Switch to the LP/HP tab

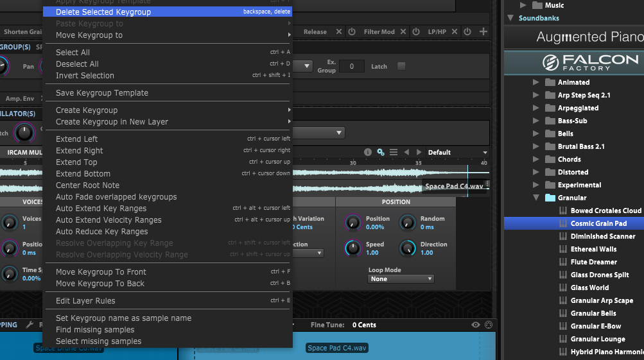[x=437, y=31]
